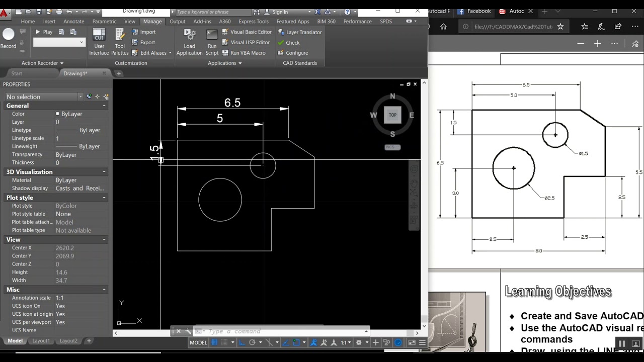
Task: Collapse the View properties section
Action: 104,239
